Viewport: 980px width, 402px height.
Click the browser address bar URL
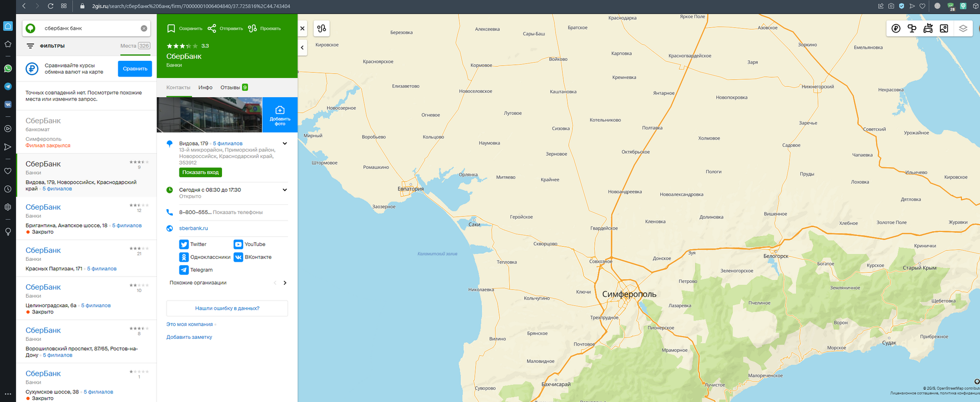coord(191,6)
